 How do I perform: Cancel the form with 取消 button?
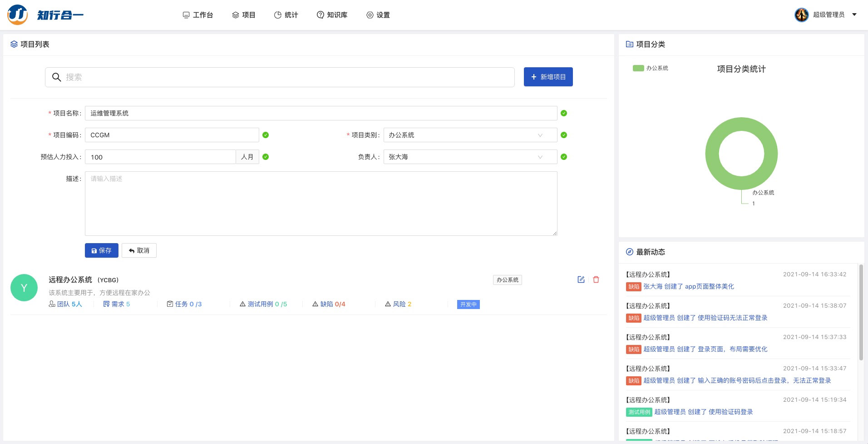pyautogui.click(x=139, y=250)
